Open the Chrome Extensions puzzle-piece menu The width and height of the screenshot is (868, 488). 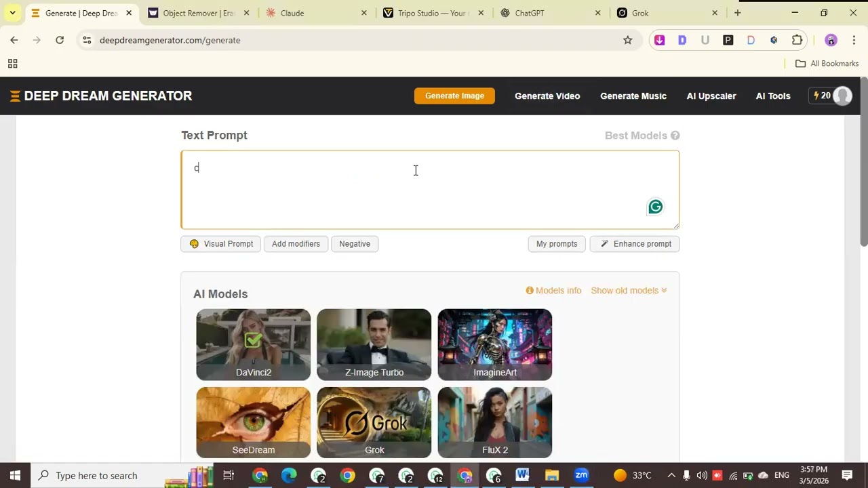tap(797, 40)
